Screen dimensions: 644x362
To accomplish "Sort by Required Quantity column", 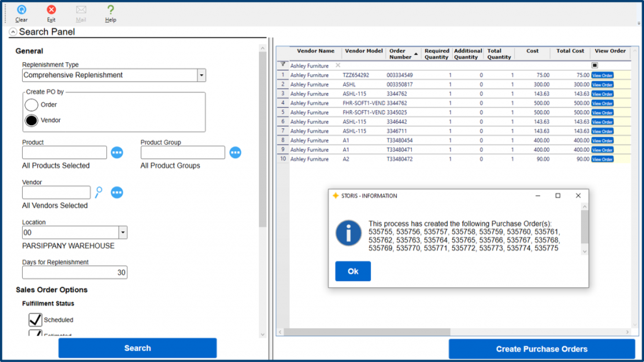I will pos(436,54).
